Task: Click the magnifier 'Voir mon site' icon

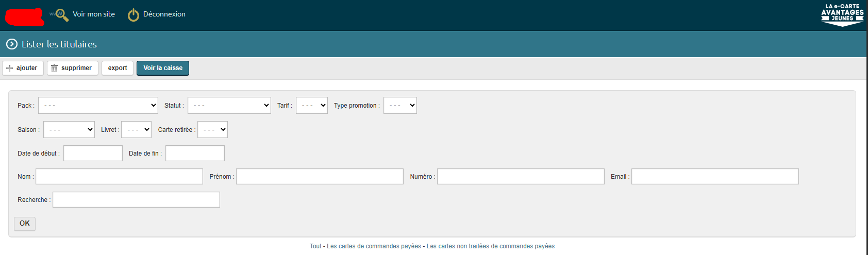Action: pyautogui.click(x=61, y=14)
